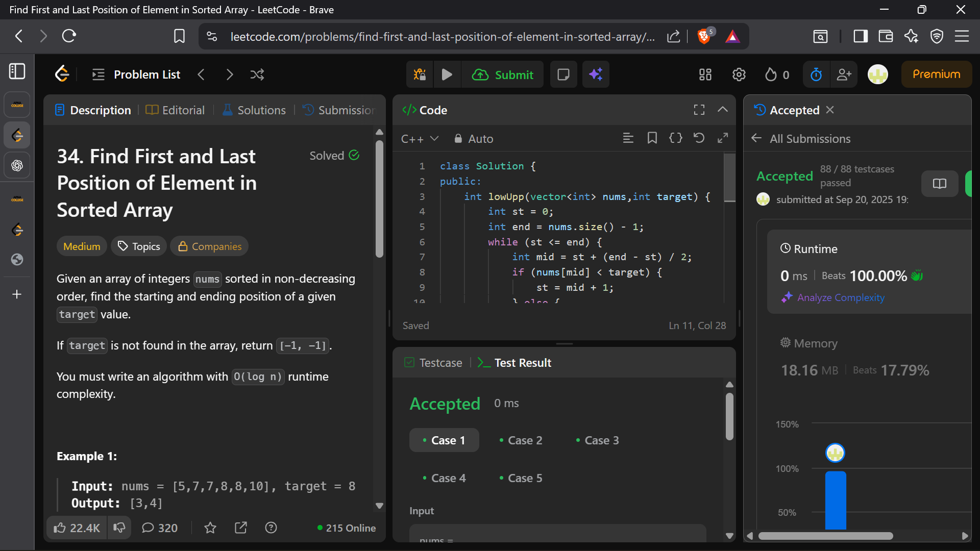Shuffle to a random problem
The width and height of the screenshot is (980, 551).
click(257, 74)
